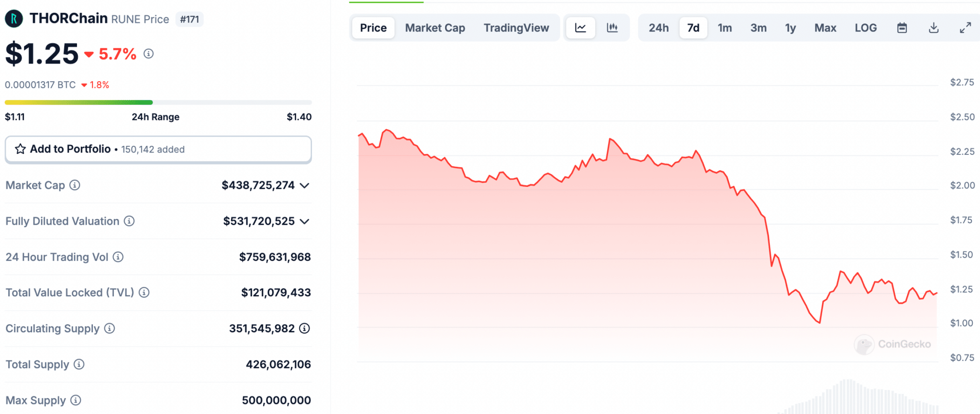The image size is (980, 414).
Task: Click the #171 rank badge
Action: (x=189, y=19)
